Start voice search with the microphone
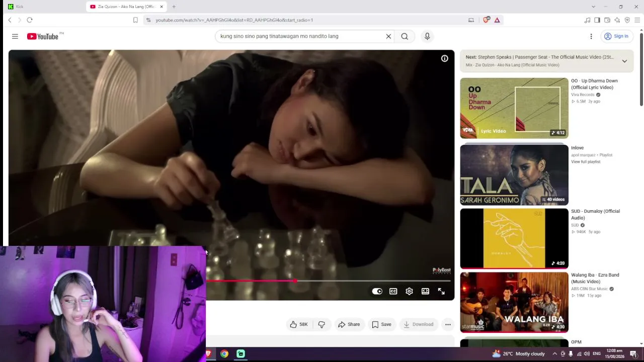 pyautogui.click(x=427, y=36)
